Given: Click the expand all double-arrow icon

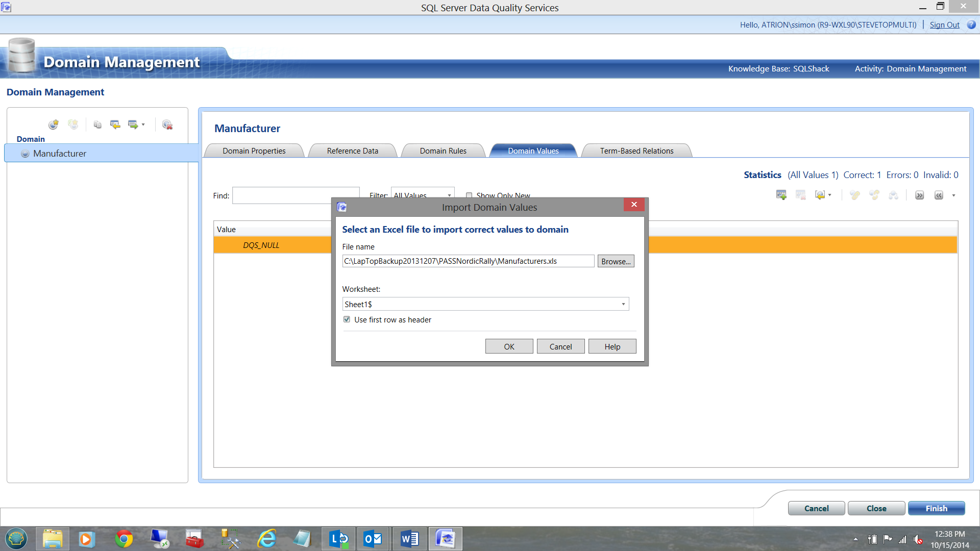Looking at the screenshot, I should coord(919,195).
